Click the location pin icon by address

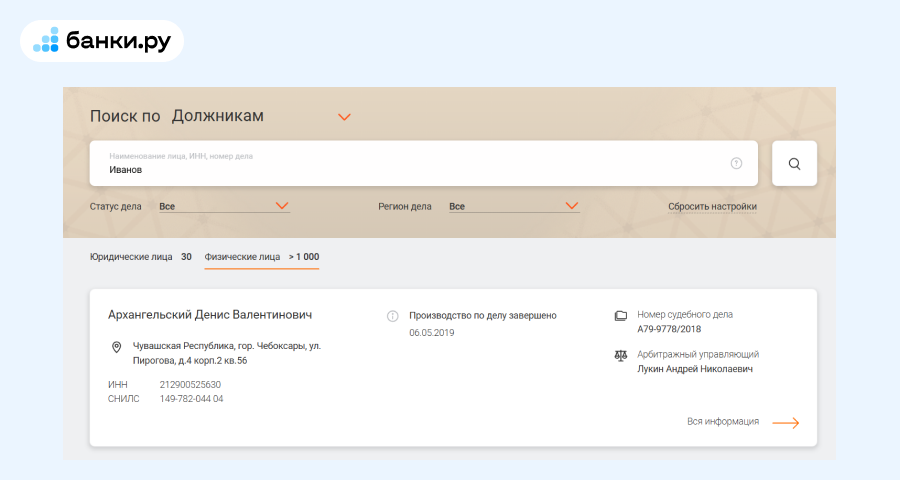[117, 347]
